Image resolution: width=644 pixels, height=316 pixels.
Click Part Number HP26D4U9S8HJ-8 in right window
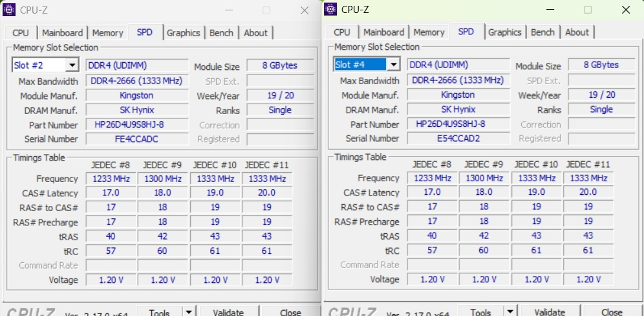coord(458,124)
